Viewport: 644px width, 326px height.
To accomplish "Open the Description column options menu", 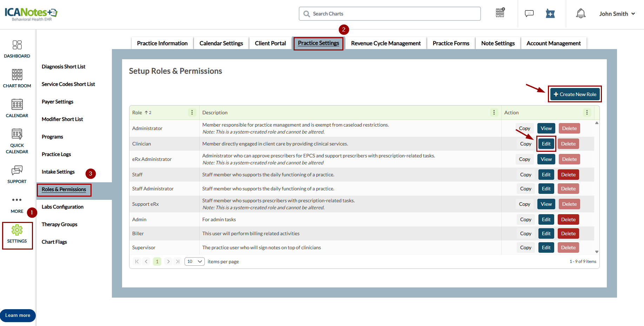I will pos(494,113).
